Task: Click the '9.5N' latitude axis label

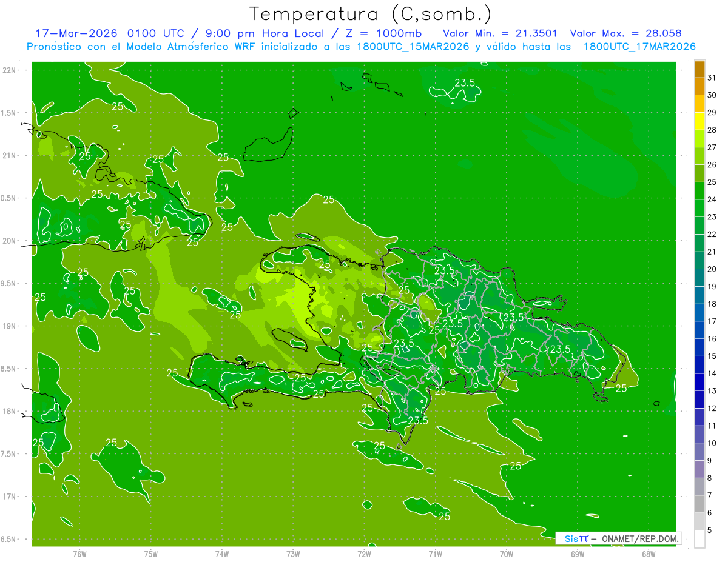Action: tap(8, 283)
